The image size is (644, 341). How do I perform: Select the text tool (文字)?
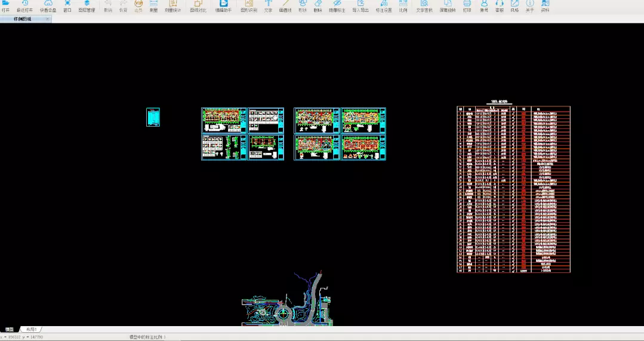268,6
